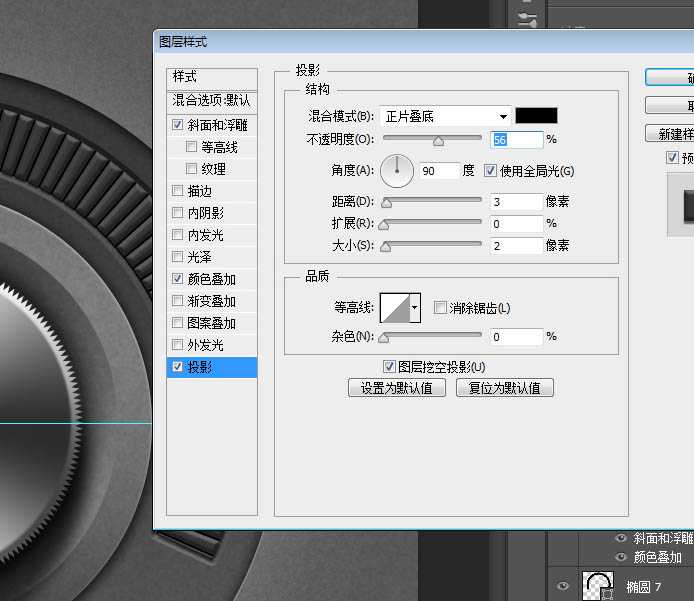The width and height of the screenshot is (694, 601).
Task: Click the angle dial for 角度
Action: pos(397,171)
